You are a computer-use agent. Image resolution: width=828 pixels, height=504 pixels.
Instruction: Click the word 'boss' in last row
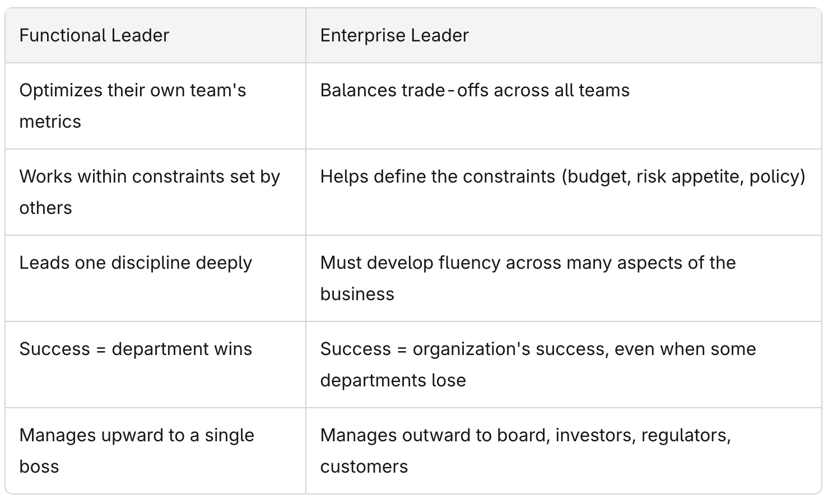click(x=39, y=466)
